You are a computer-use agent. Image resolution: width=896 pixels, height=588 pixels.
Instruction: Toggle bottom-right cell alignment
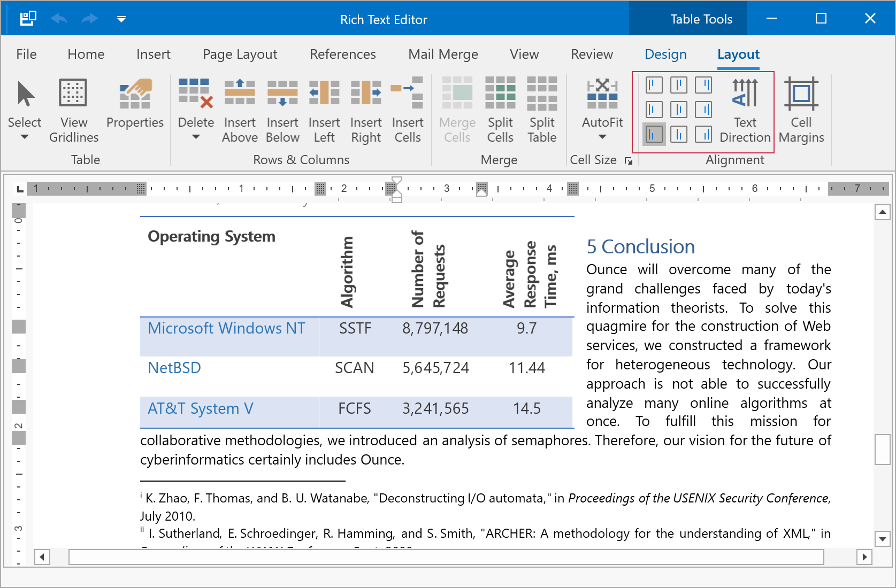point(703,134)
